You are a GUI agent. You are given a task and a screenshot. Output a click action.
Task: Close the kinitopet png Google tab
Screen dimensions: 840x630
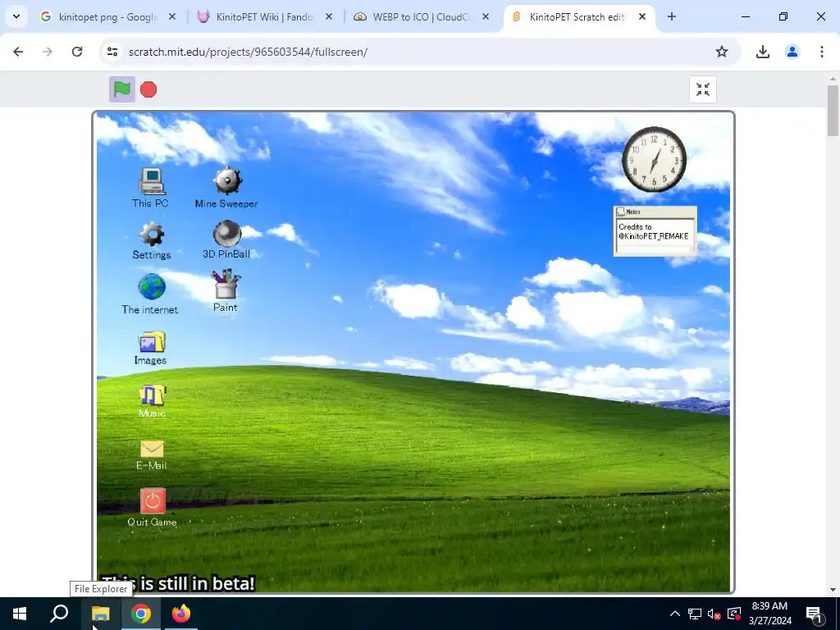[172, 16]
